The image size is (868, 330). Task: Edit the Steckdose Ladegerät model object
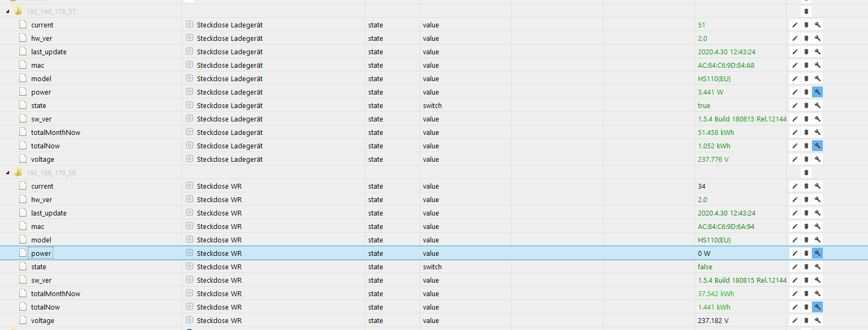(795, 78)
